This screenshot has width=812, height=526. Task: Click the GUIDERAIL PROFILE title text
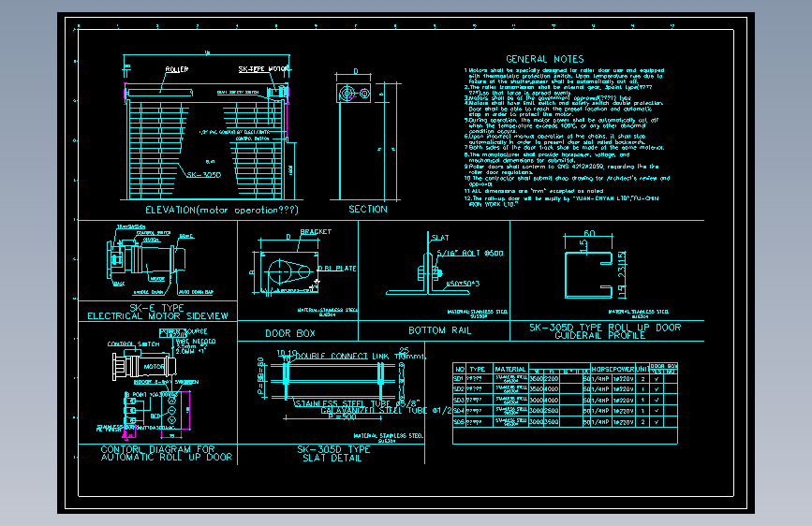[599, 335]
